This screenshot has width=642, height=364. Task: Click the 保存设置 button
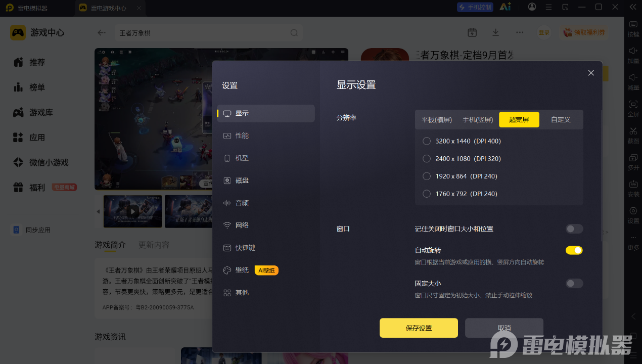click(419, 328)
